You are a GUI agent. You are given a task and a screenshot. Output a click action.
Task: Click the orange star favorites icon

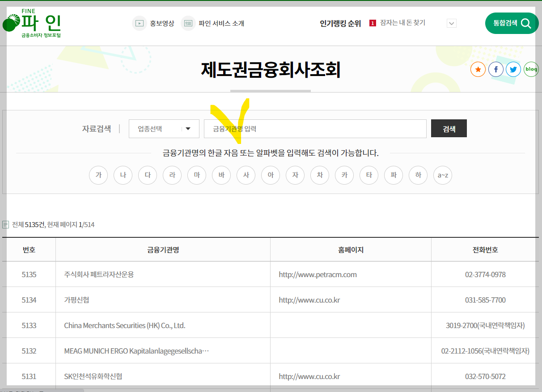(478, 69)
